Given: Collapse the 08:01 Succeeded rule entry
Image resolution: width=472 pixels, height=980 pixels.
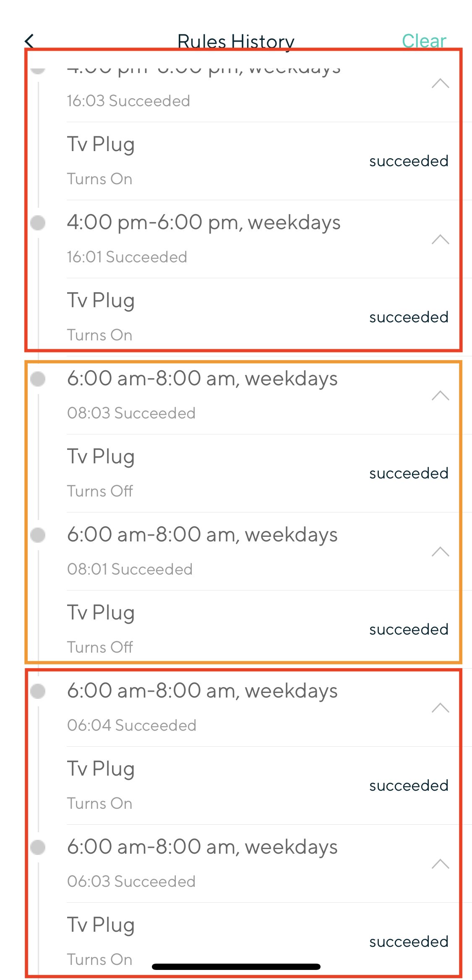Looking at the screenshot, I should coord(441,552).
